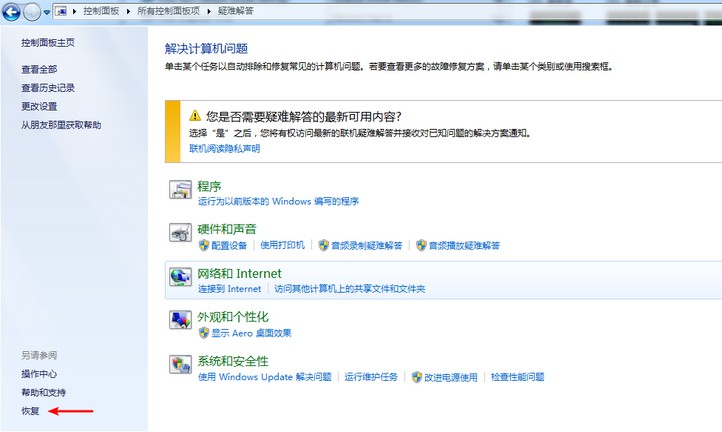Click the 外观和个性化 category icon
722x432 pixels.
[x=180, y=320]
